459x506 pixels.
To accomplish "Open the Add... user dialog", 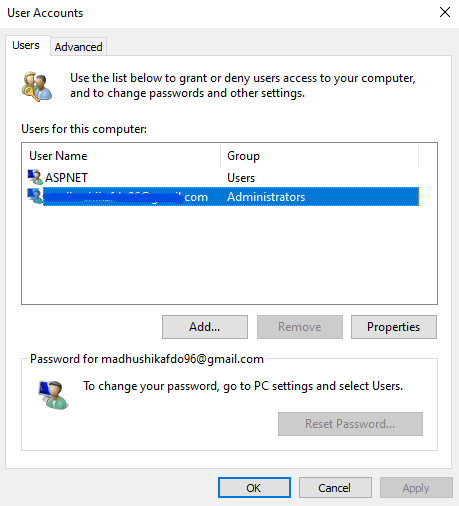I will [205, 327].
